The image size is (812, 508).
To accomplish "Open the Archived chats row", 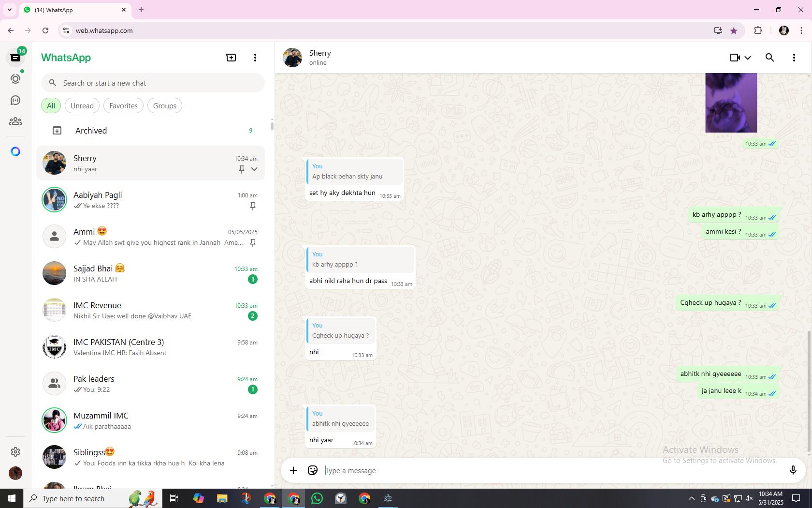I will coord(150,131).
